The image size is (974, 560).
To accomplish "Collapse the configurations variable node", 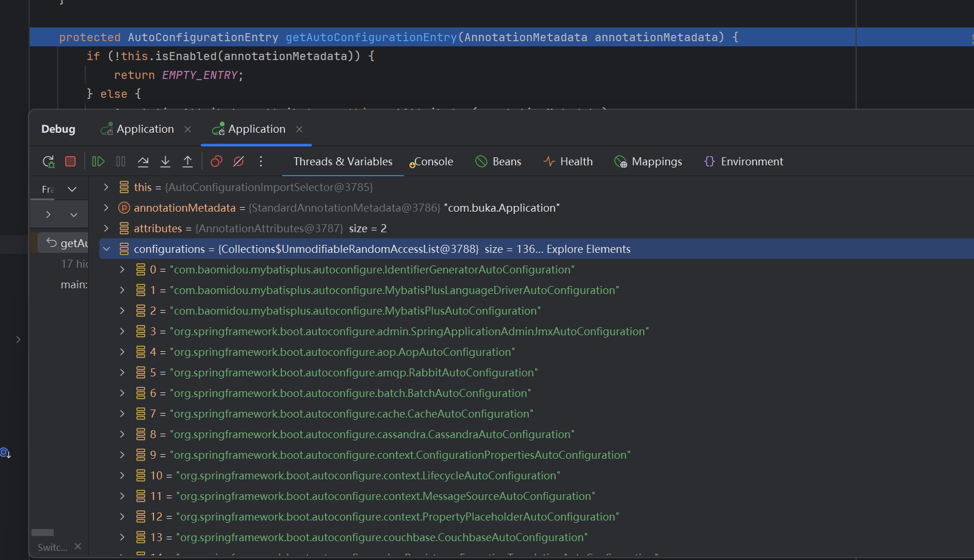I will pos(106,248).
